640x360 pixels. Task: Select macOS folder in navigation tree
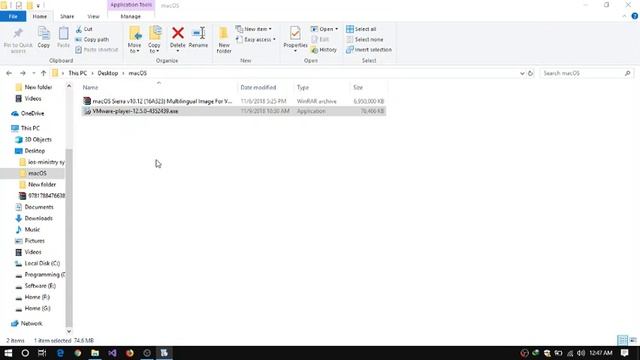click(x=37, y=173)
